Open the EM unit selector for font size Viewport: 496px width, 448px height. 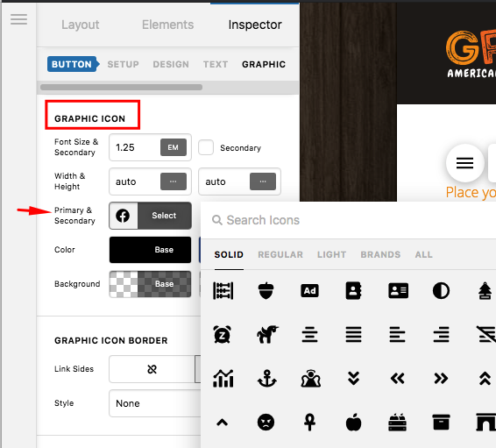click(173, 147)
